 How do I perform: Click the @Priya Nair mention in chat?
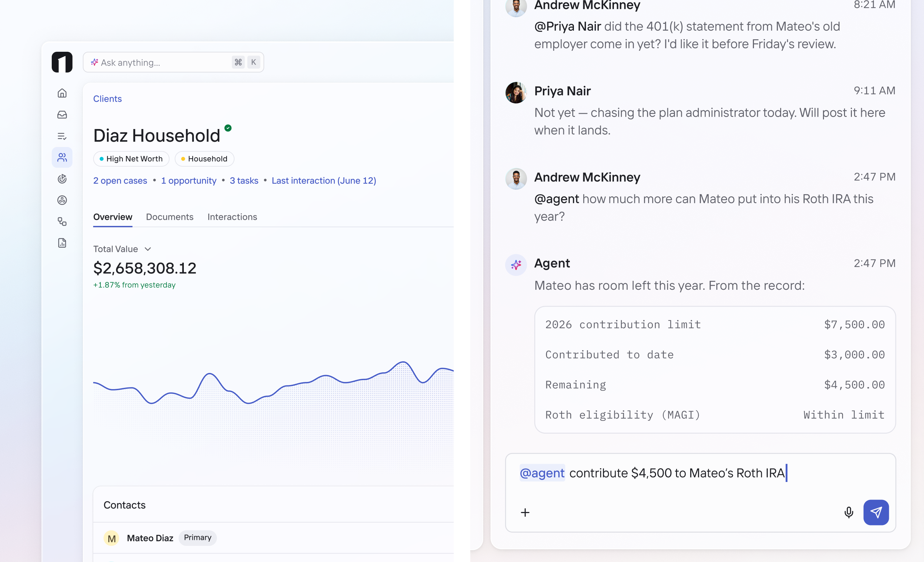click(567, 26)
